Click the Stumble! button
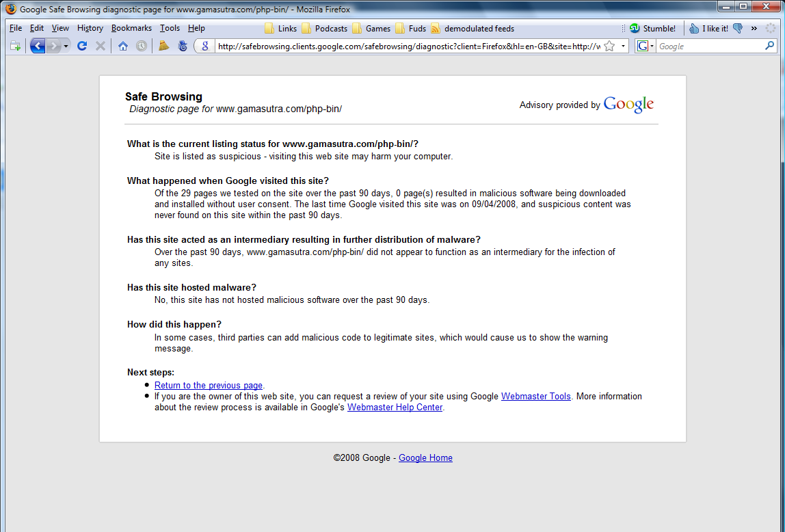 [653, 29]
